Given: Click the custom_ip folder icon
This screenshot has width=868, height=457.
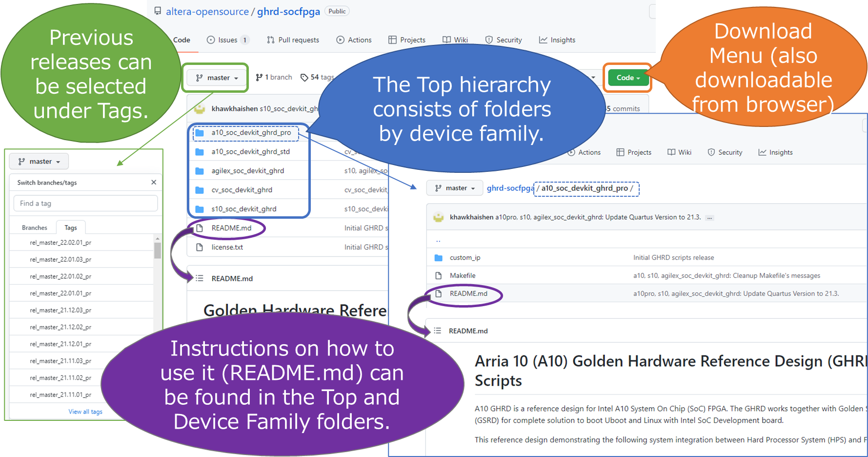Looking at the screenshot, I should coord(438,258).
